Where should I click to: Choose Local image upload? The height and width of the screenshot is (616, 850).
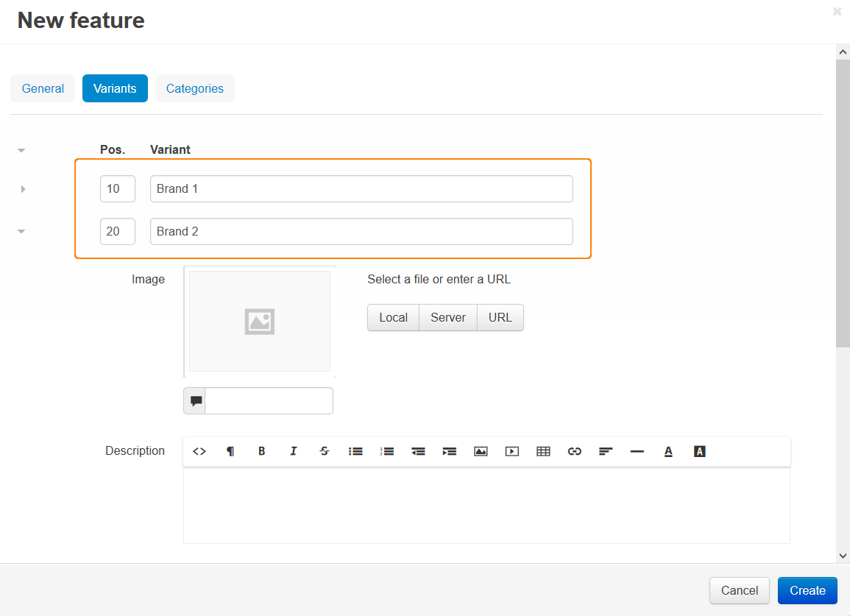tap(394, 317)
